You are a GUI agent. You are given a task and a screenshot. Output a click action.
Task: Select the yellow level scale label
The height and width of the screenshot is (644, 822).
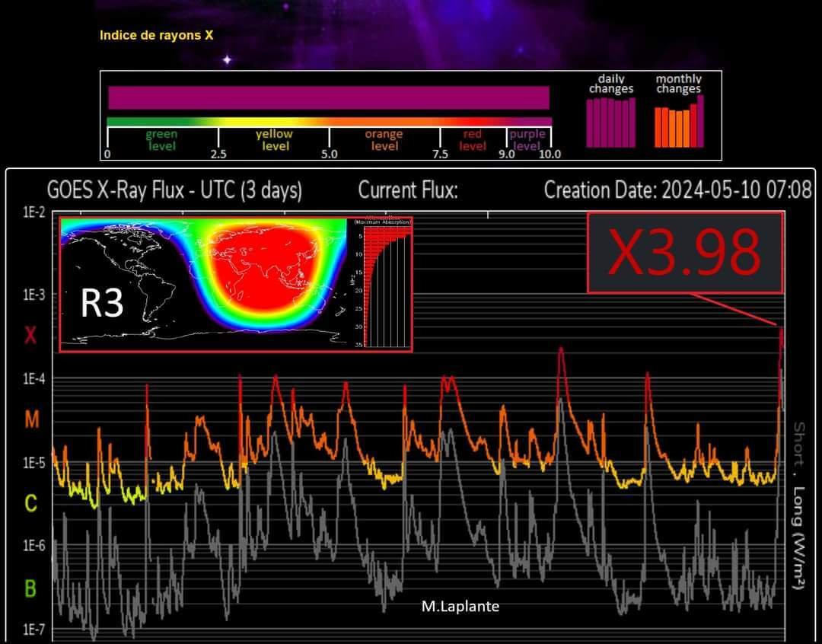(x=274, y=140)
